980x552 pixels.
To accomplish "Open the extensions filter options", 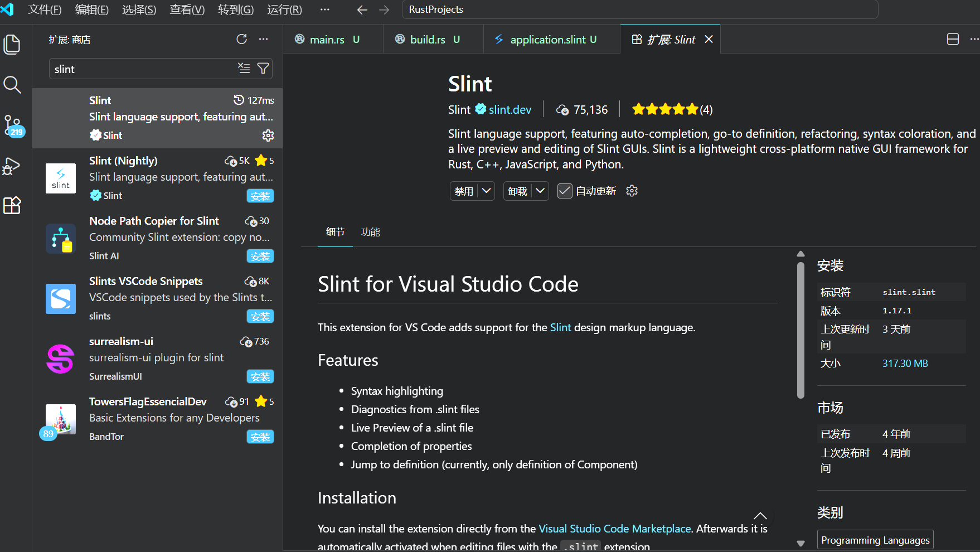I will pos(263,68).
